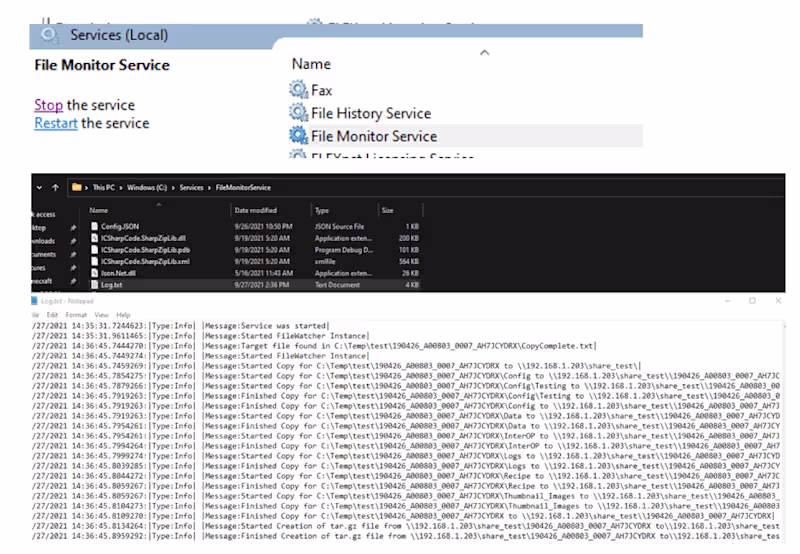Click the pin icon beside Pictures
The height and width of the screenshot is (554, 800).
[x=73, y=268]
